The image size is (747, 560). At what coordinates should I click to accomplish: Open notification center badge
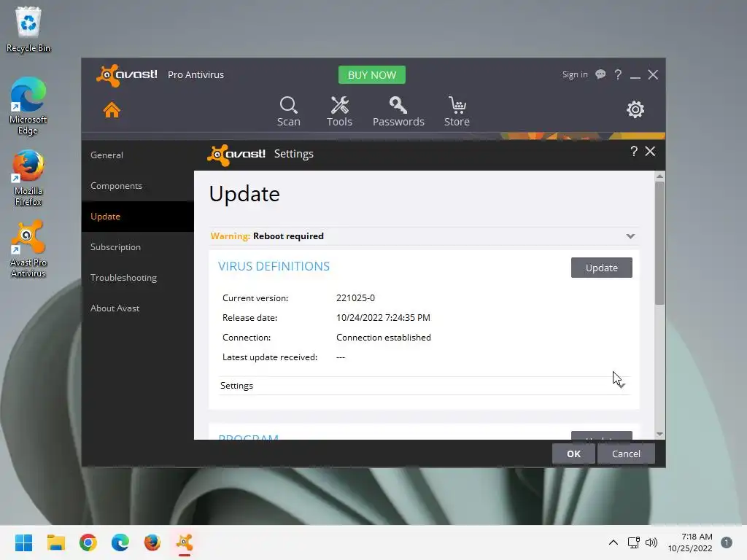click(726, 542)
